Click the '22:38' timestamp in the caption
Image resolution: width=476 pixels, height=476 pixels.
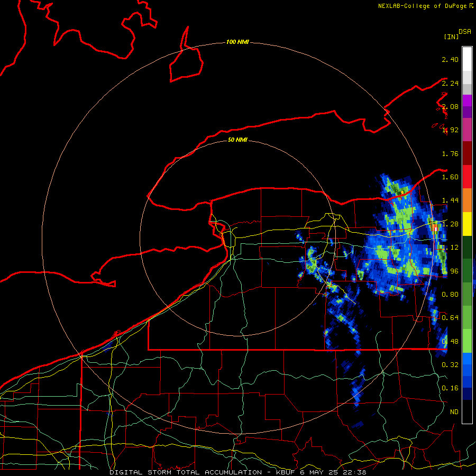pos(354,472)
